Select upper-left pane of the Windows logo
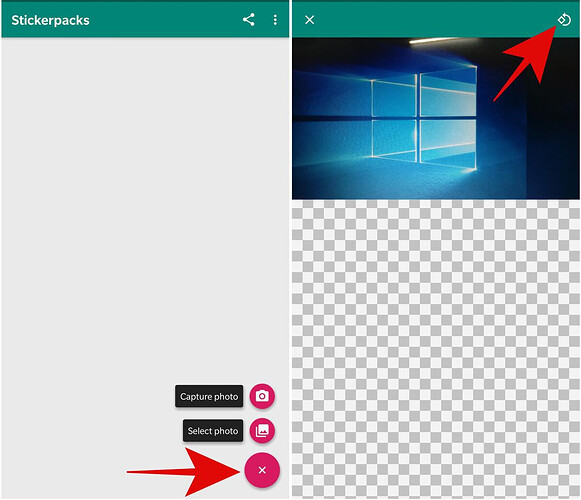Viewport: 581px width, 500px height. tap(394, 97)
